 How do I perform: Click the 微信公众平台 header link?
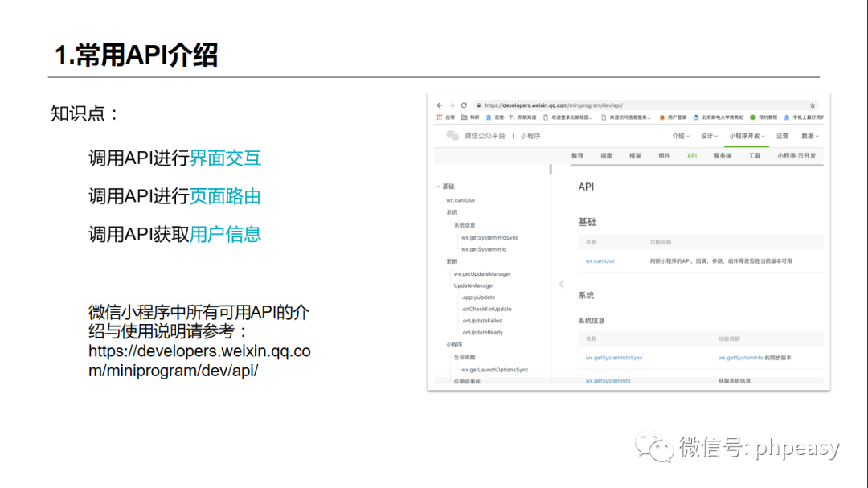click(x=485, y=136)
